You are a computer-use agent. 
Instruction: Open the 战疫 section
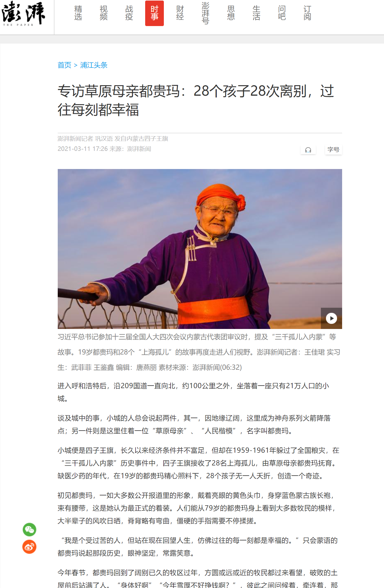(129, 13)
